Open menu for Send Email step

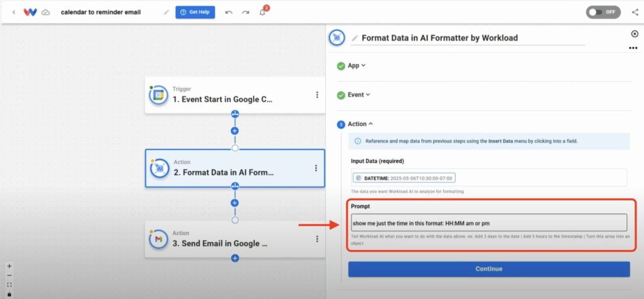coord(317,239)
